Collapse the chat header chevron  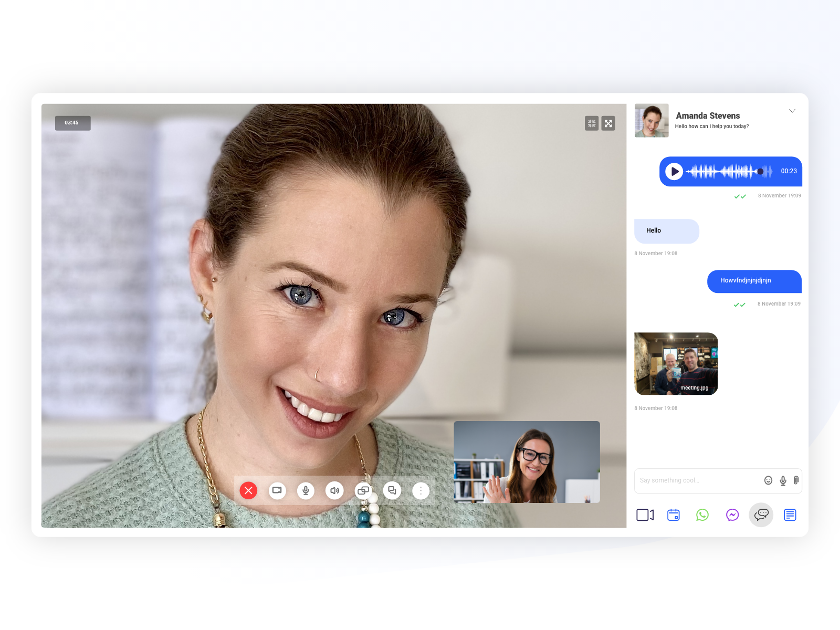(x=792, y=111)
